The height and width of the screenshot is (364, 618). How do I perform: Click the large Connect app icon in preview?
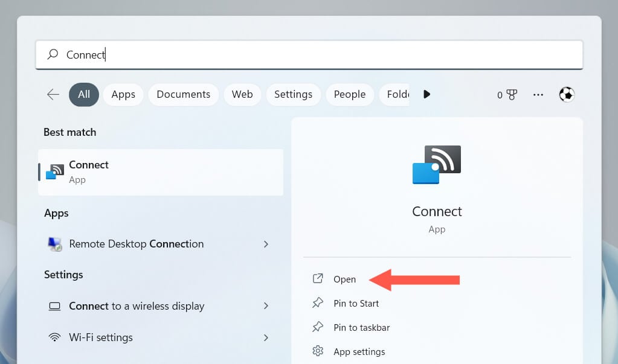[437, 164]
